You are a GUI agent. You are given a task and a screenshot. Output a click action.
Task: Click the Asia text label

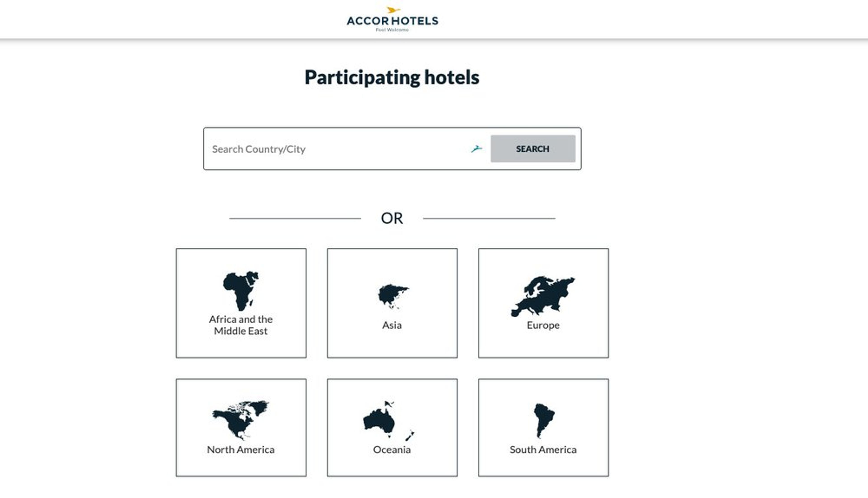[392, 325]
